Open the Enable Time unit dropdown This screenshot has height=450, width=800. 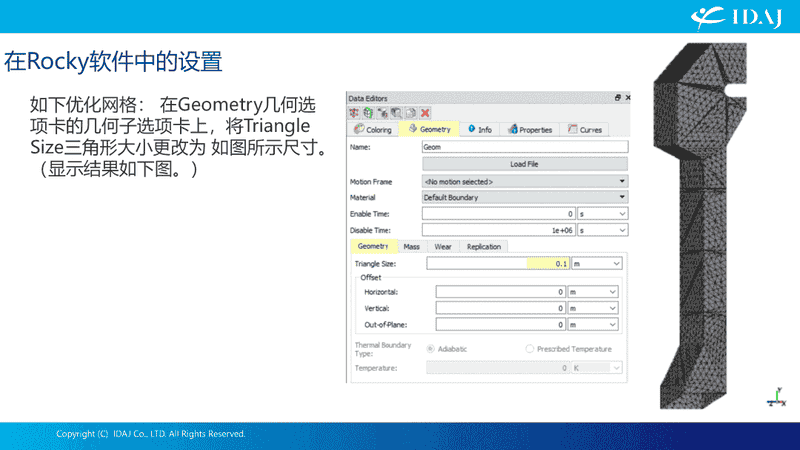pos(602,214)
